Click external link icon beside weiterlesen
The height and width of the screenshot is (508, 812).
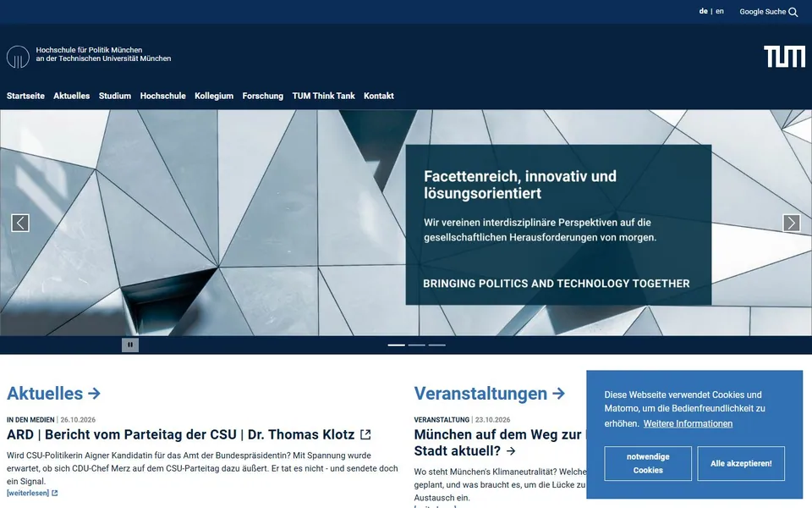[x=55, y=493]
